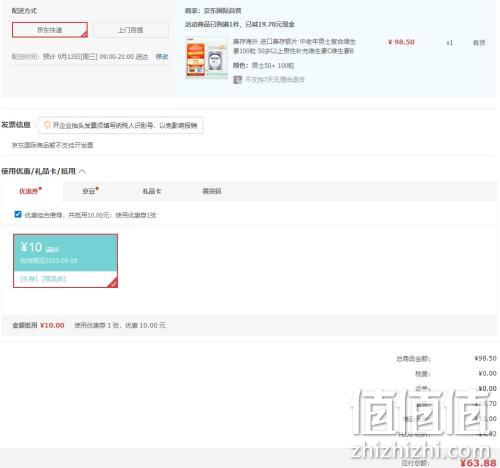Click the invoice tip lightbulb icon
Viewport: 500px width, 468px height.
coord(47,125)
